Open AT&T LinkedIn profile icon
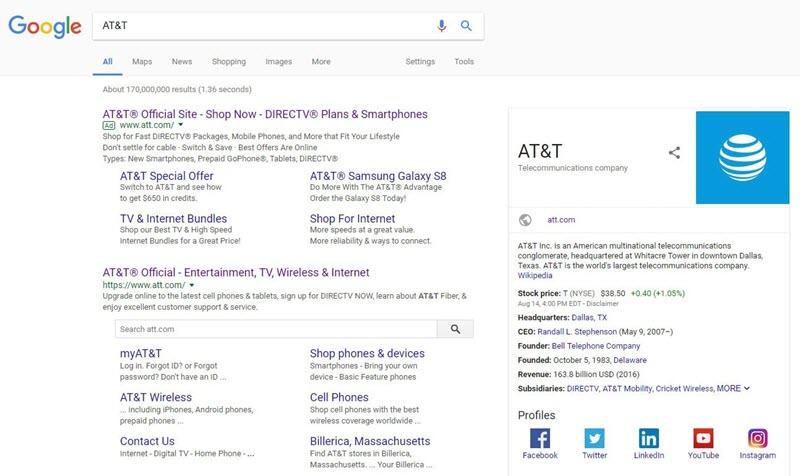 pos(649,438)
